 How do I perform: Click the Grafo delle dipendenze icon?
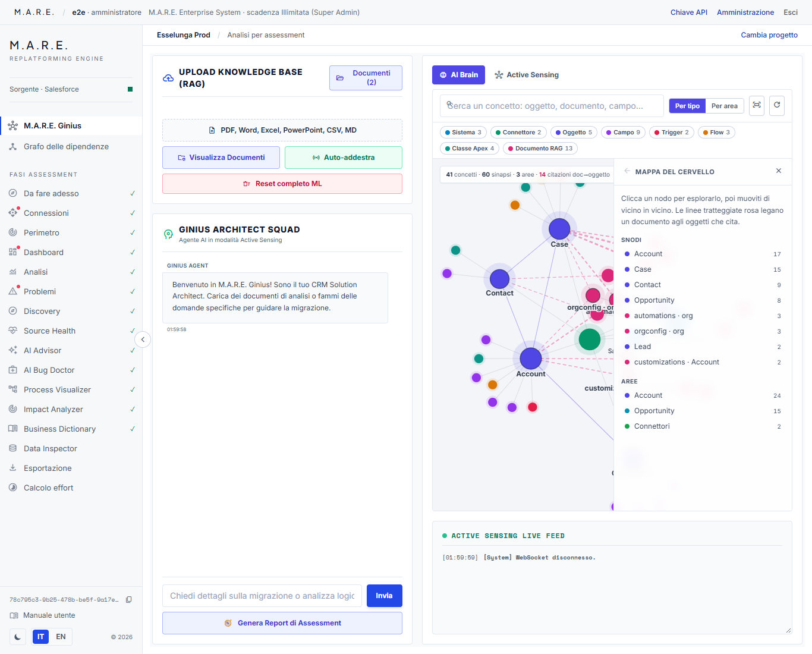click(13, 146)
